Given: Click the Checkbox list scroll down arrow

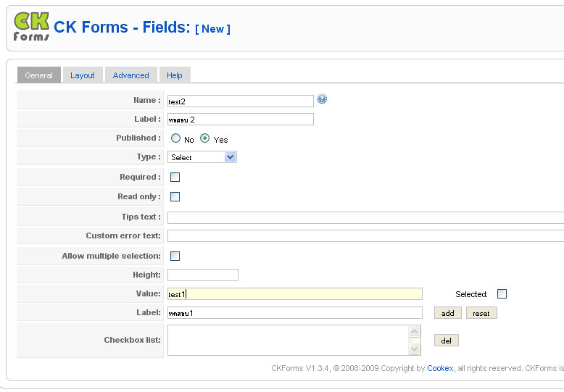Looking at the screenshot, I should coord(415,349).
